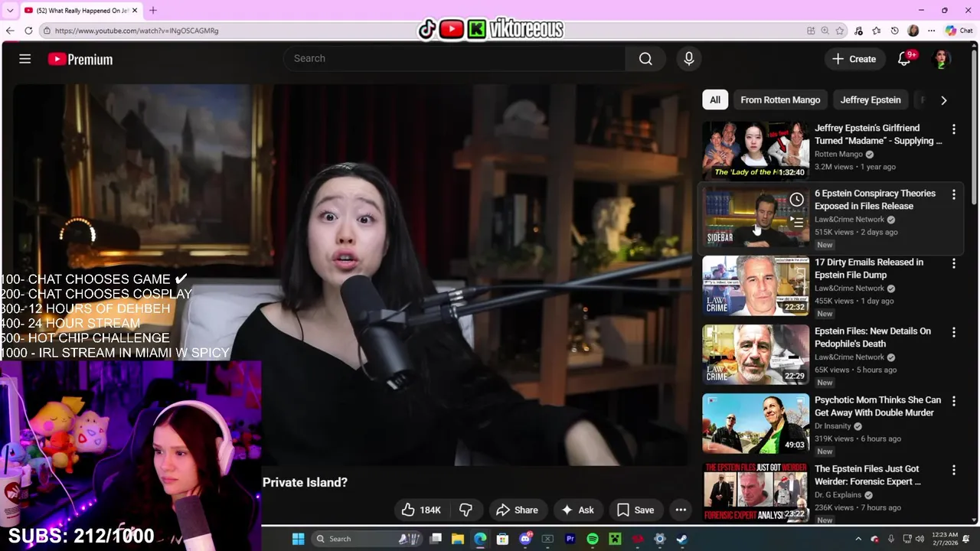This screenshot has height=551, width=980.
Task: Go to YouTube Premium home logo
Action: coord(80,59)
